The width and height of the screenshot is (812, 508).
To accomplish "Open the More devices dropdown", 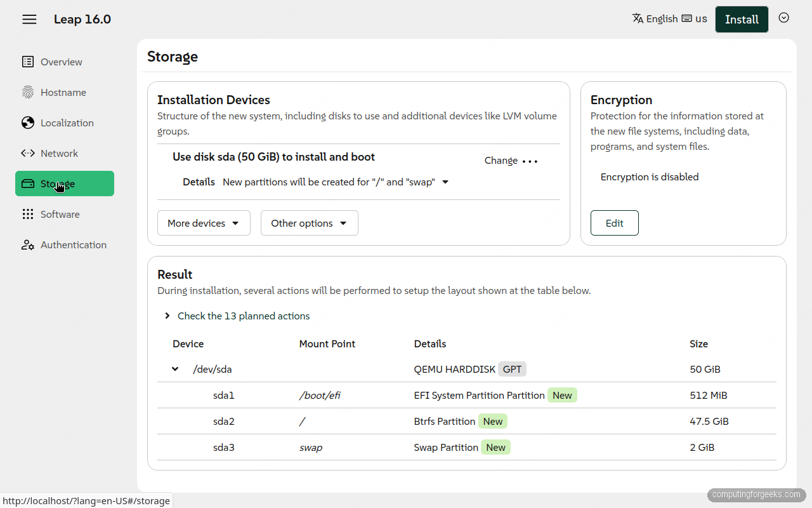I will pyautogui.click(x=204, y=223).
